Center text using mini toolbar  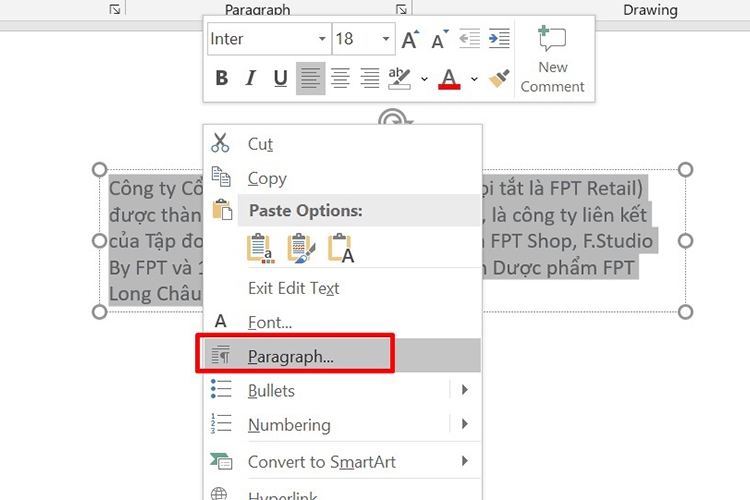tap(340, 78)
